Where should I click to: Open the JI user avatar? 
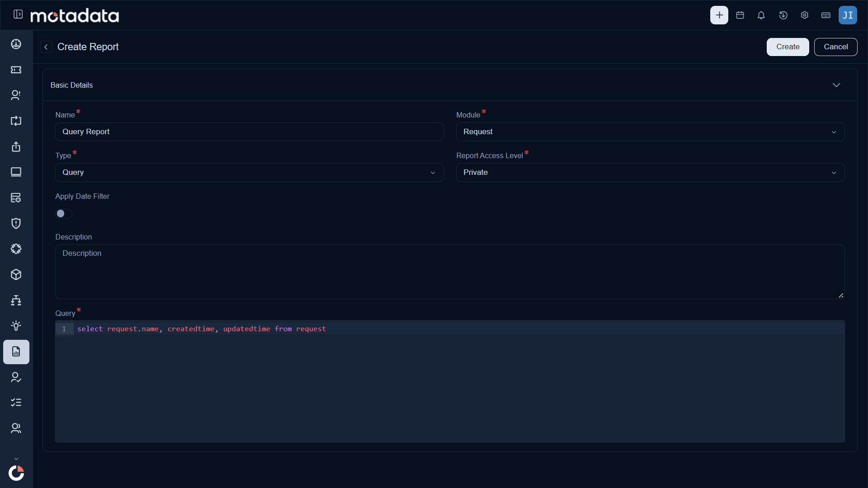pyautogui.click(x=848, y=15)
